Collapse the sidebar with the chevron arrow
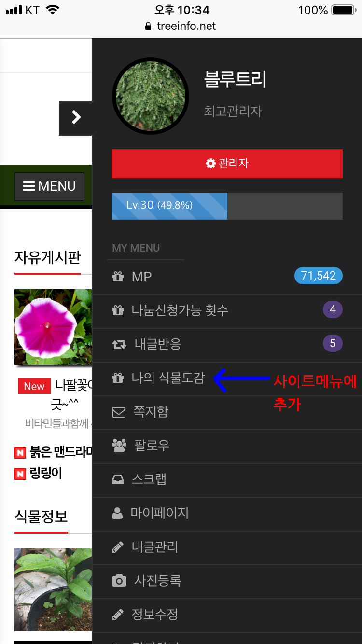 [x=76, y=118]
